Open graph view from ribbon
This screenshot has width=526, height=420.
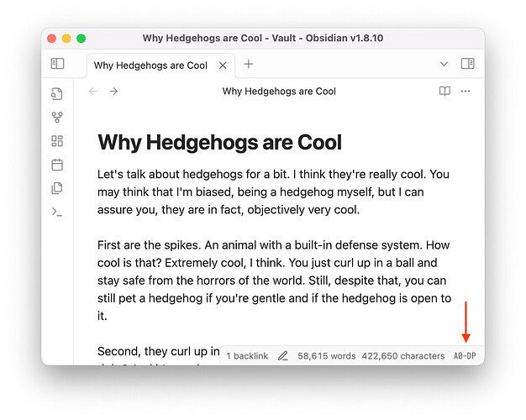point(57,117)
